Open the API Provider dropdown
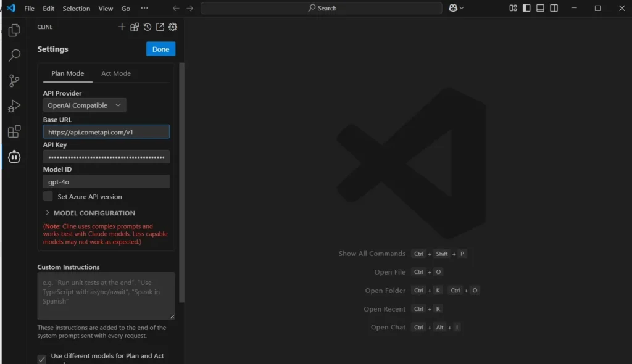Image resolution: width=632 pixels, height=364 pixels. (x=84, y=105)
